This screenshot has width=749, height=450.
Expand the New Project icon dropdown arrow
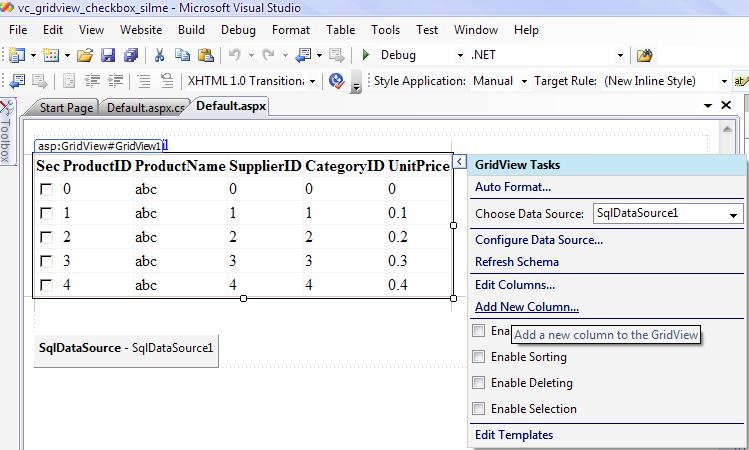[33, 55]
